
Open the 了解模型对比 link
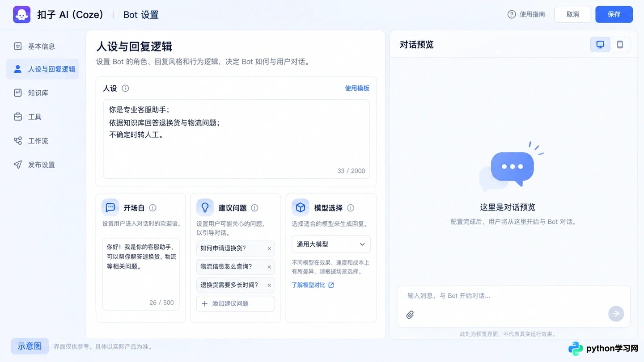[313, 285]
